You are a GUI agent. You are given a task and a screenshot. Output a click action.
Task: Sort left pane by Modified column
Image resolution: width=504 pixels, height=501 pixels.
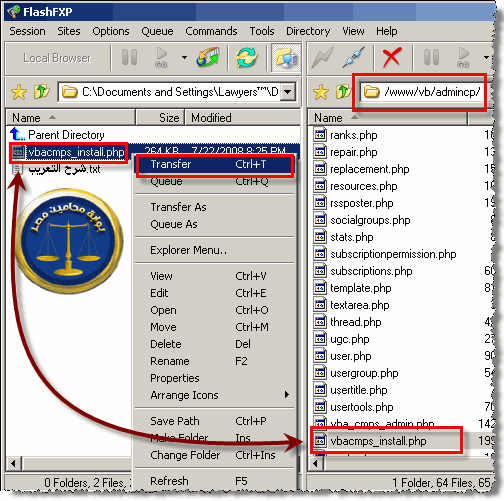coord(242,118)
